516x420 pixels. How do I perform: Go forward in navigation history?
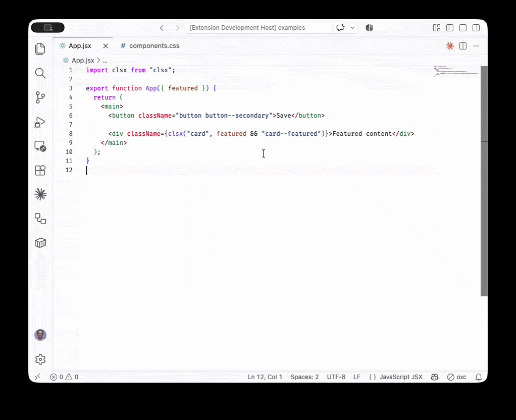point(176,28)
